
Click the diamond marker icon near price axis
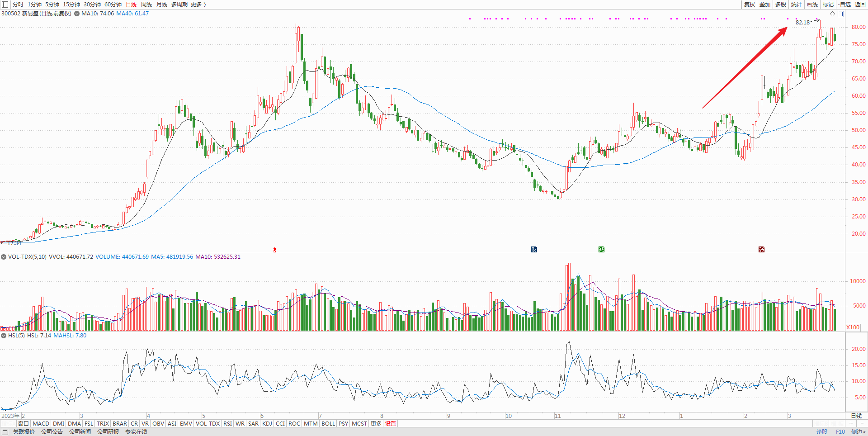pyautogui.click(x=832, y=14)
